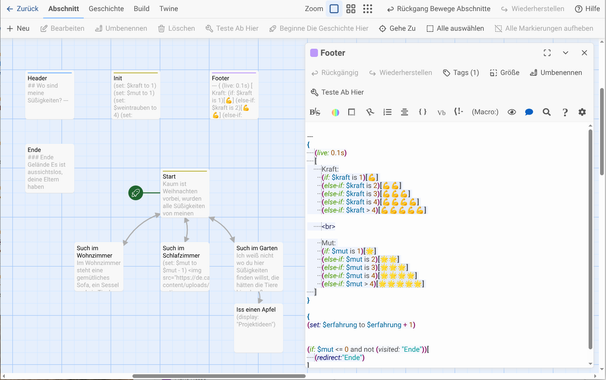
Task: Switch to the Twine tab
Action: pyautogui.click(x=169, y=9)
